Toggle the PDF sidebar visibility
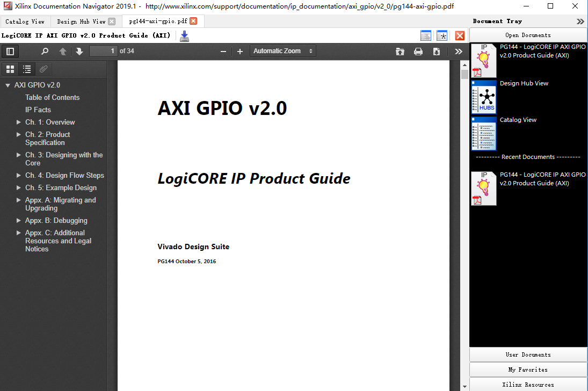588x391 pixels. 10,51
